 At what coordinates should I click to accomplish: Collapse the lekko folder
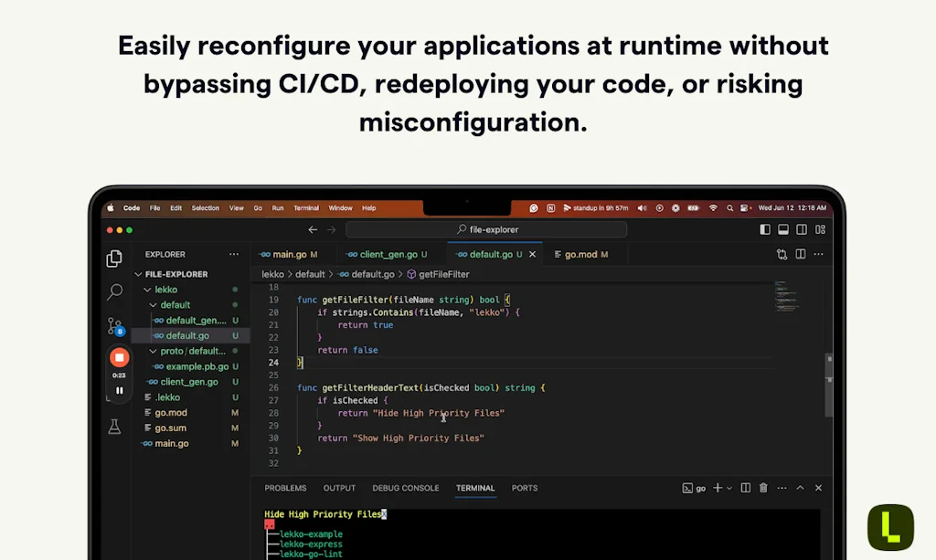148,290
